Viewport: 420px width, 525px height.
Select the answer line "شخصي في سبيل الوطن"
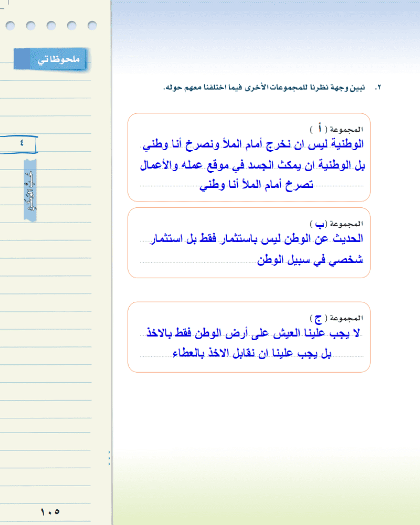pos(310,259)
